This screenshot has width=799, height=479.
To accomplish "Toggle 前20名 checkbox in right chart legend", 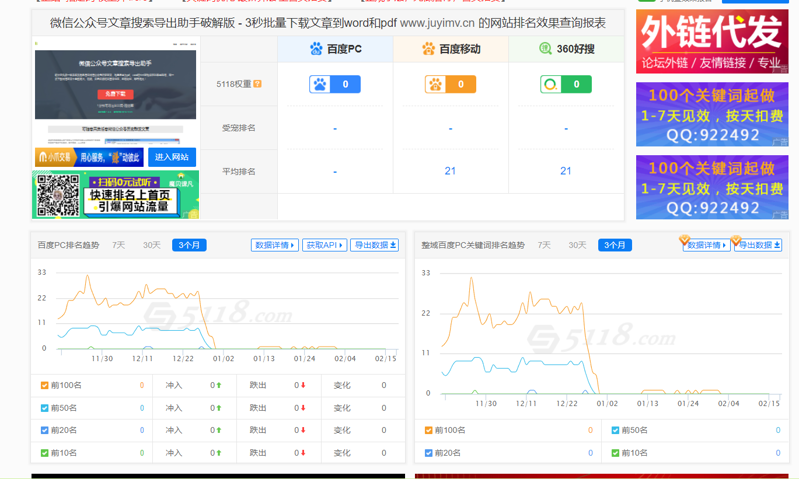I will [429, 453].
